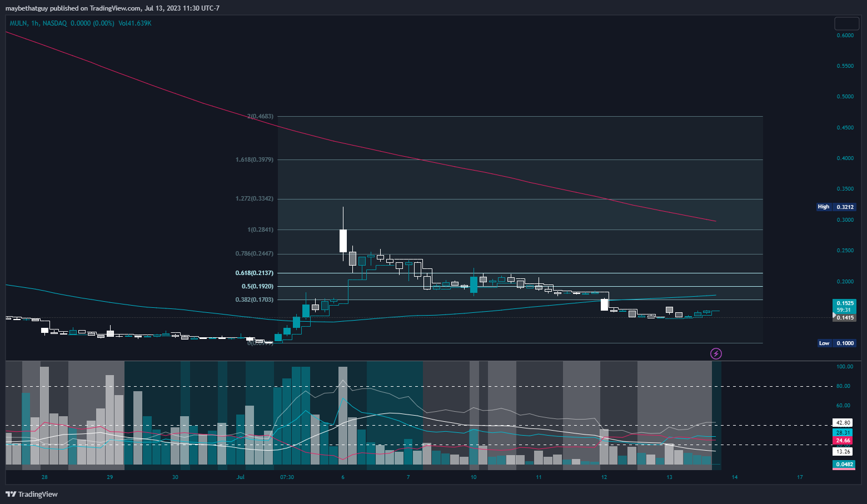Select the 0.618(0.2137) Fibonacci level label

[255, 273]
